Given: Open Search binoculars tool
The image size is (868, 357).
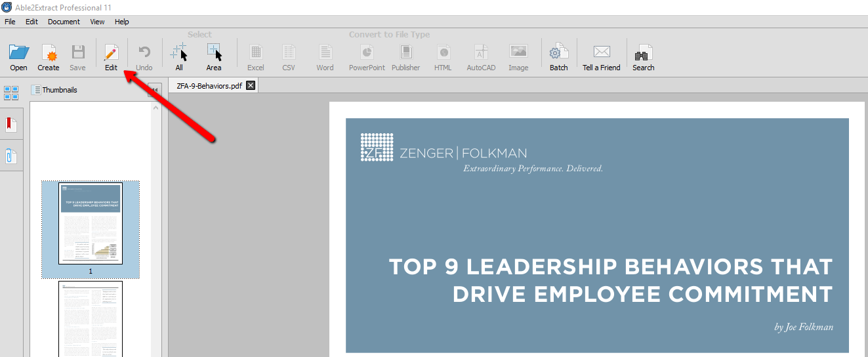Looking at the screenshot, I should 643,56.
